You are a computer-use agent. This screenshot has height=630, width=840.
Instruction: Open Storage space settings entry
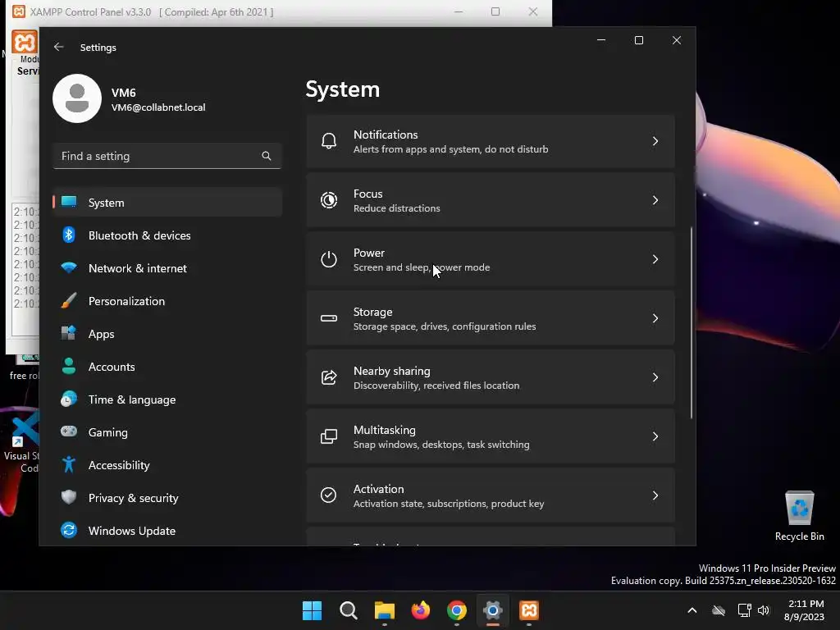click(x=491, y=318)
